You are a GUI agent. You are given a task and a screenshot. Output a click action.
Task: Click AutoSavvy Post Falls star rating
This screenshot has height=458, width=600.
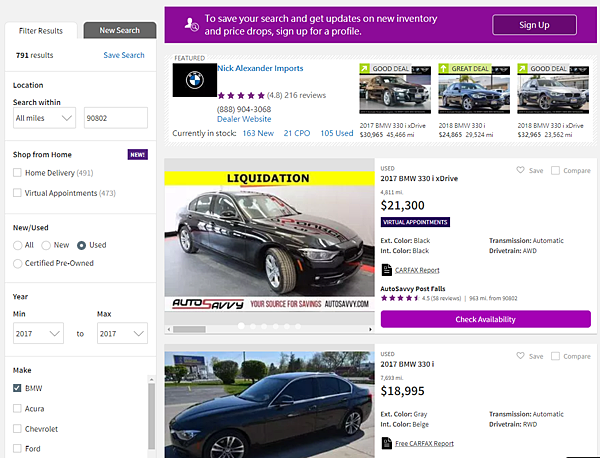tap(400, 298)
